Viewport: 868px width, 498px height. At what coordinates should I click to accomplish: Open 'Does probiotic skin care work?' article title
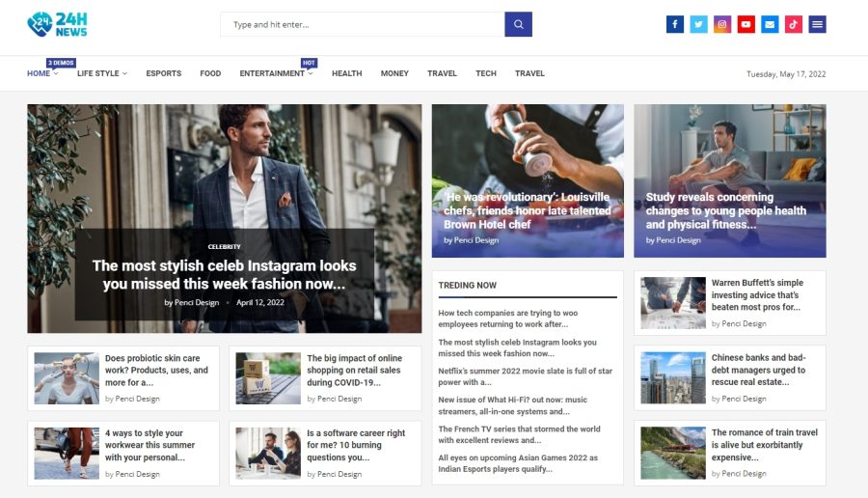156,370
